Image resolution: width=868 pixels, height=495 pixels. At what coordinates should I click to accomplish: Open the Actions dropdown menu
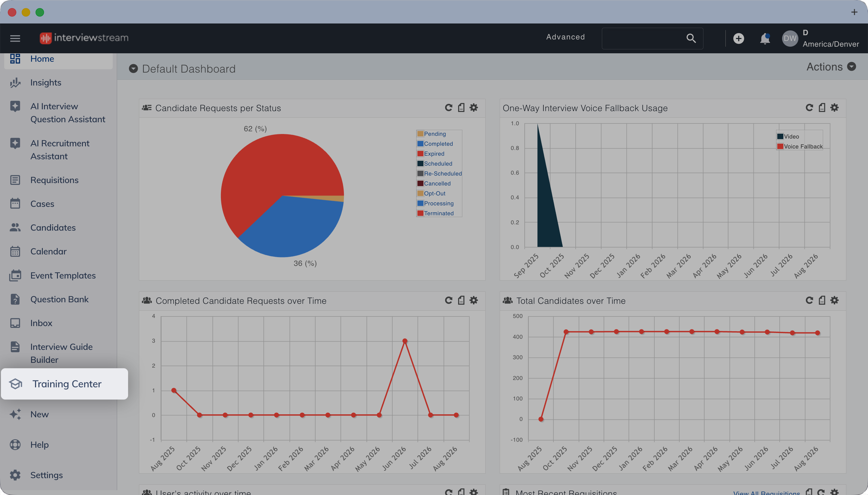[x=831, y=67]
